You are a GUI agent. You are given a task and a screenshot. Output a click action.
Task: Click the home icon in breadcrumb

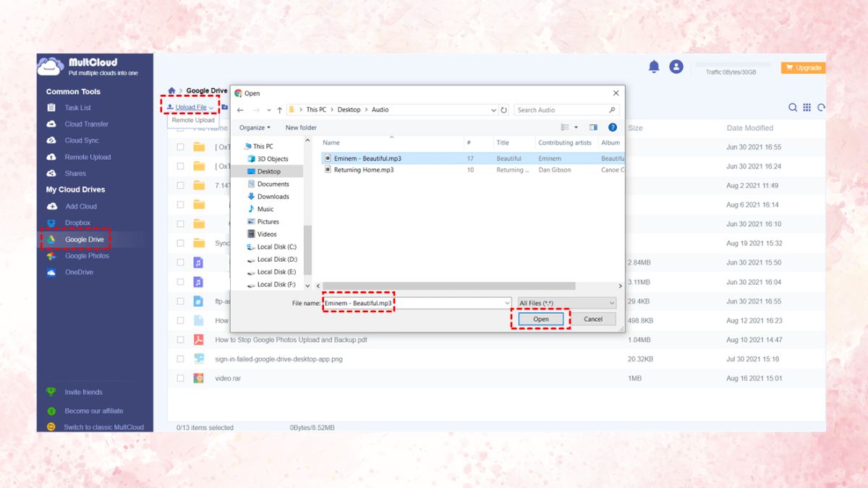tap(171, 91)
